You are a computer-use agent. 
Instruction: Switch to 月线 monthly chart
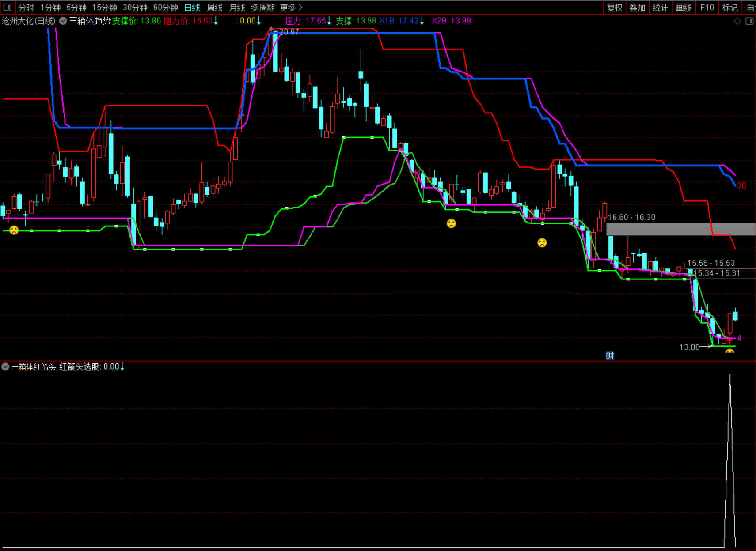click(x=237, y=8)
